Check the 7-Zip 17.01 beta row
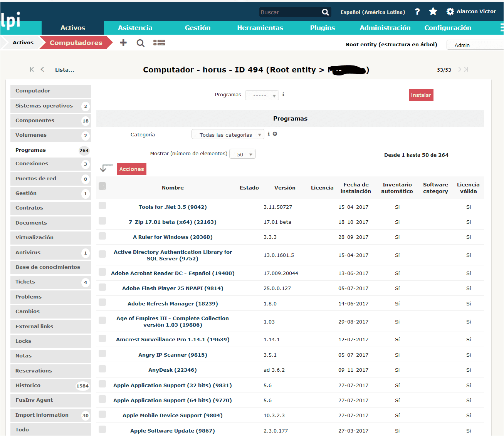 click(102, 221)
